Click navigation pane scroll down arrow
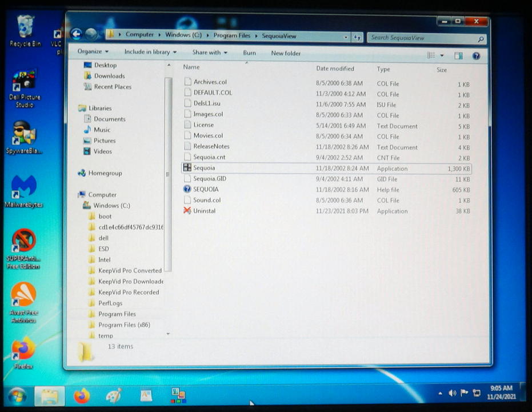The image size is (532, 412). (168, 334)
